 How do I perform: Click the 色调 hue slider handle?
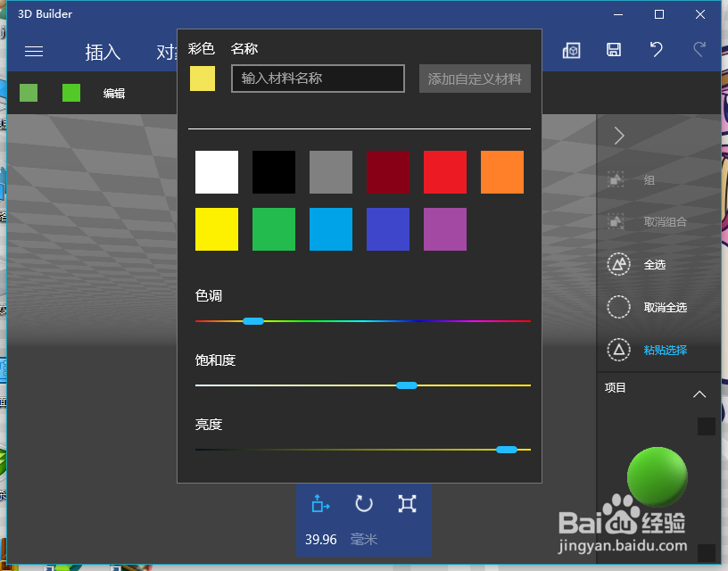tap(253, 321)
